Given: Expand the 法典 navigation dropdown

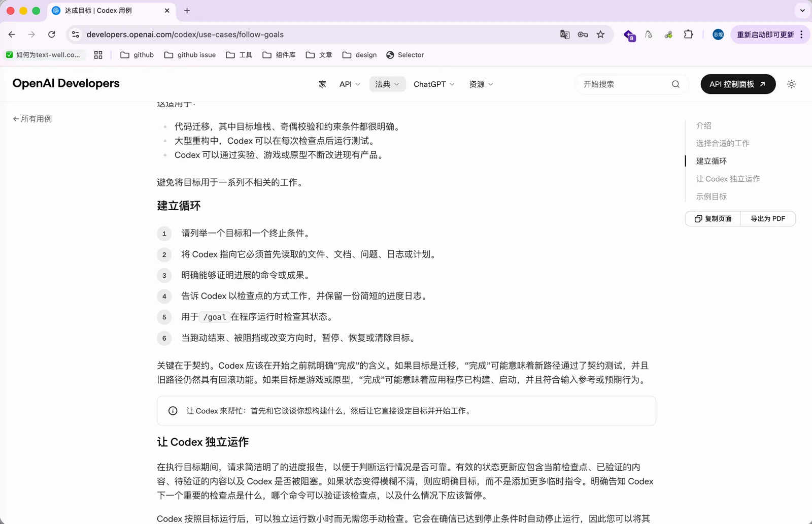Looking at the screenshot, I should click(387, 84).
